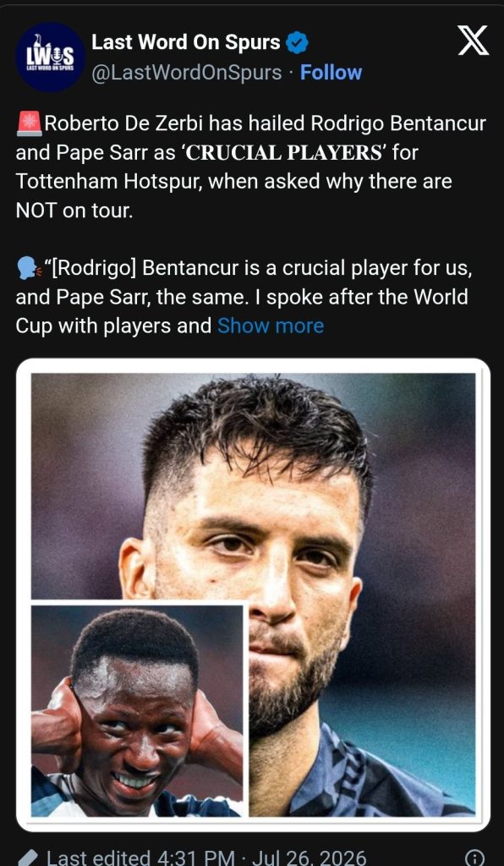
Task: Click the speaking head emoji
Action: point(29,268)
